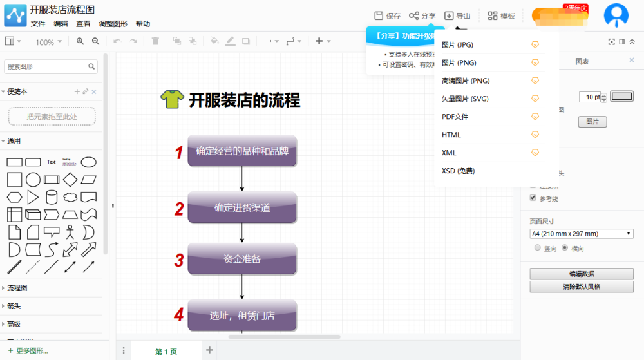Click the undo arrow icon
Screen dimensions: 644x360
click(x=117, y=41)
